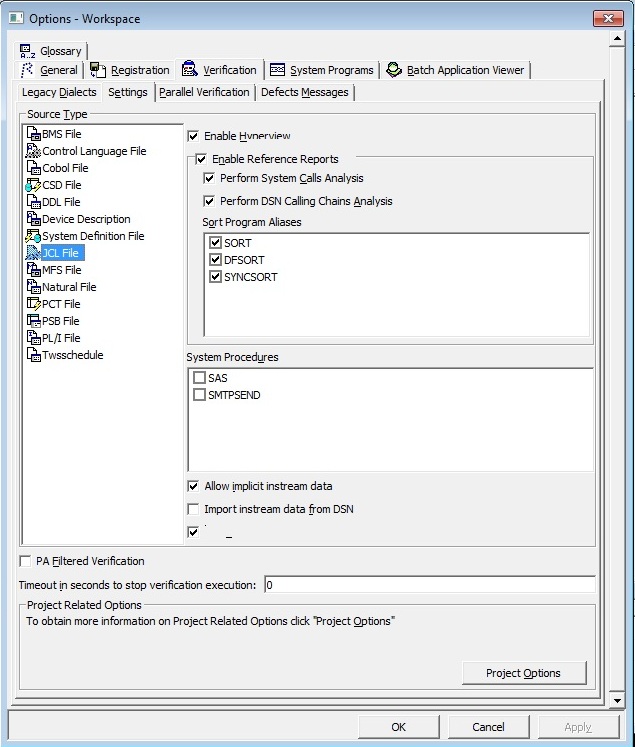Select Cobol File source type
The height and width of the screenshot is (747, 635).
[x=65, y=168]
